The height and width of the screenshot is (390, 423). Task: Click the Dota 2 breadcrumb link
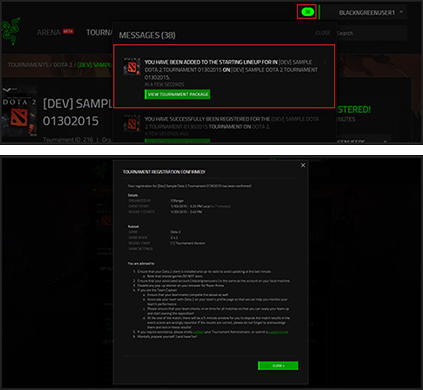[64, 65]
